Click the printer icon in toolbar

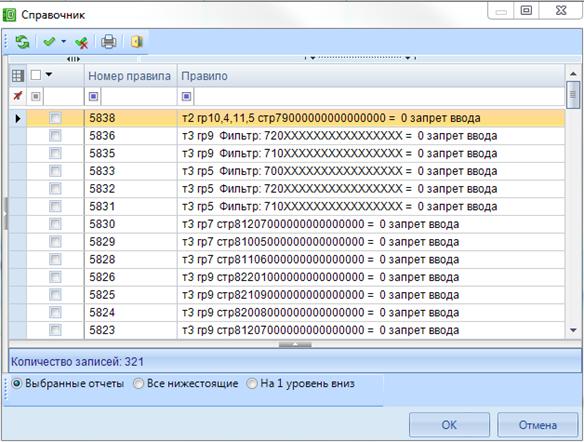[x=109, y=42]
